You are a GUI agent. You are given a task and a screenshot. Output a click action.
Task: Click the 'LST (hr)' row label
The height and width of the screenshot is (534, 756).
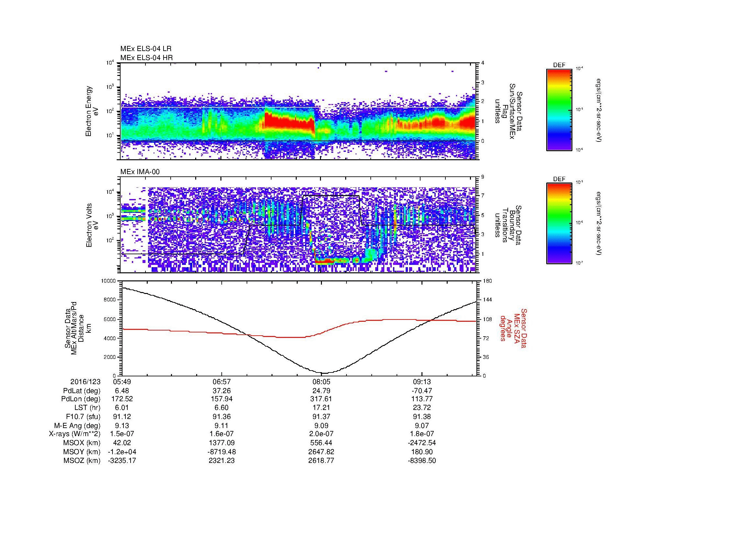pos(88,408)
